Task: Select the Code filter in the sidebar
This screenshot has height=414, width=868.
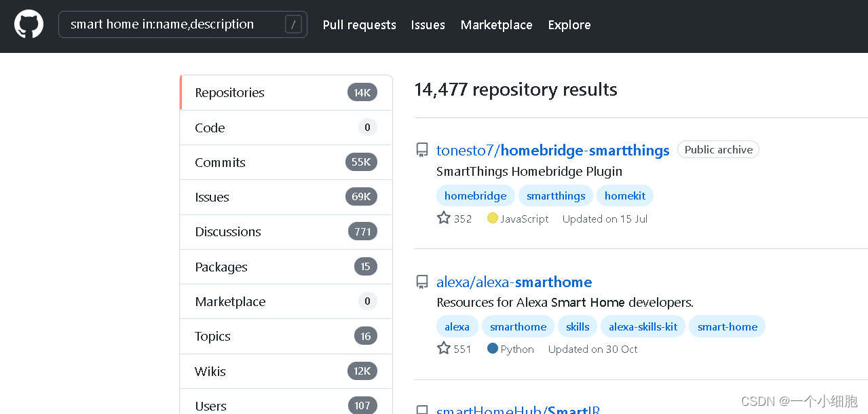Action: (286, 128)
